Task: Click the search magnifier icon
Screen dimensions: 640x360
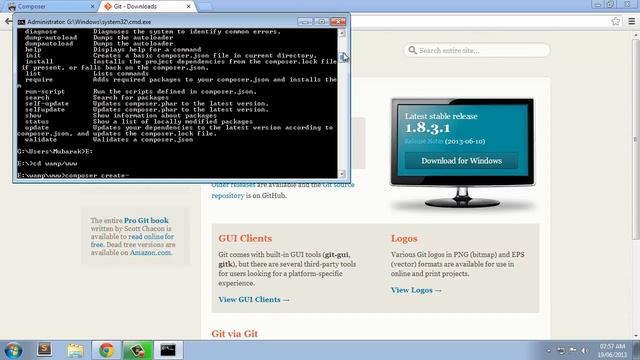Action: [x=412, y=50]
